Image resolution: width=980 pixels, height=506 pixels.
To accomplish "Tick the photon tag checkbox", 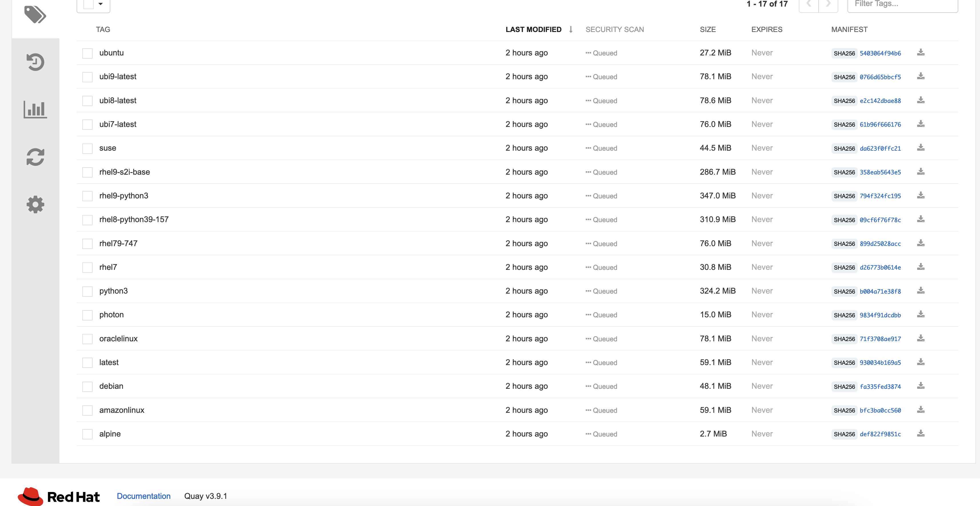I will click(87, 315).
